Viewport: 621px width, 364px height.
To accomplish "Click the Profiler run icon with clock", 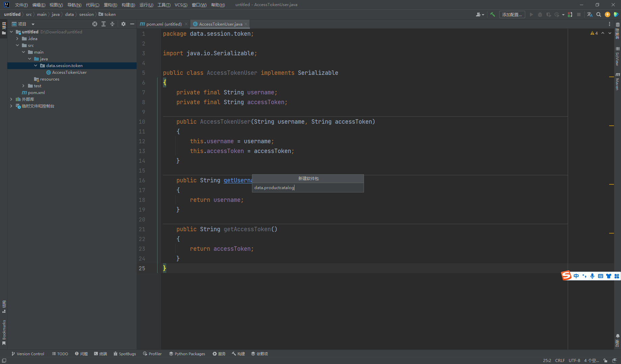I will click(557, 14).
